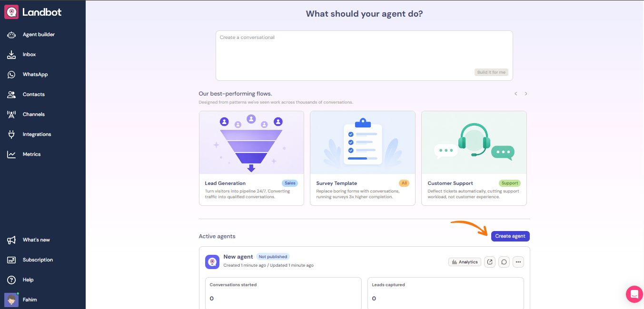
Task: Open the Integrations plug icon
Action: pyautogui.click(x=11, y=135)
